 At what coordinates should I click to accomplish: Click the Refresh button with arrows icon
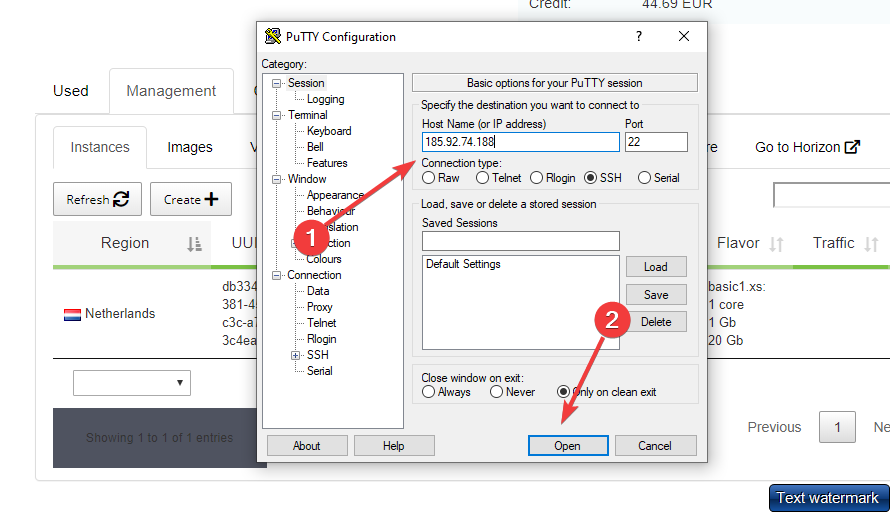97,199
